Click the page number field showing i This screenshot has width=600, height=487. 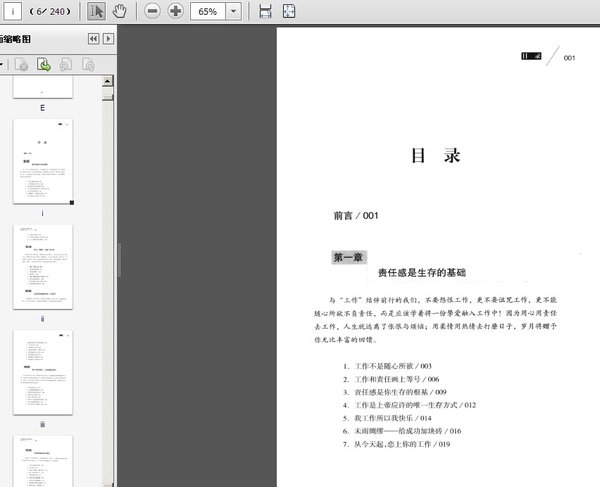(13, 11)
